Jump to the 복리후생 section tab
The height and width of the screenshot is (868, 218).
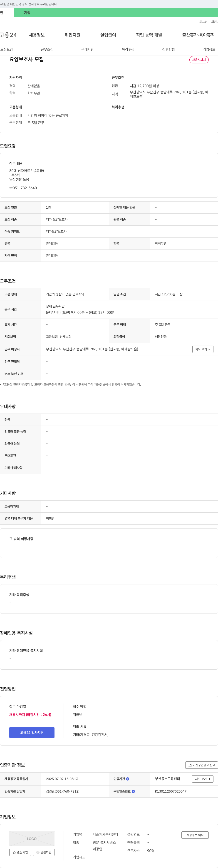(x=128, y=49)
